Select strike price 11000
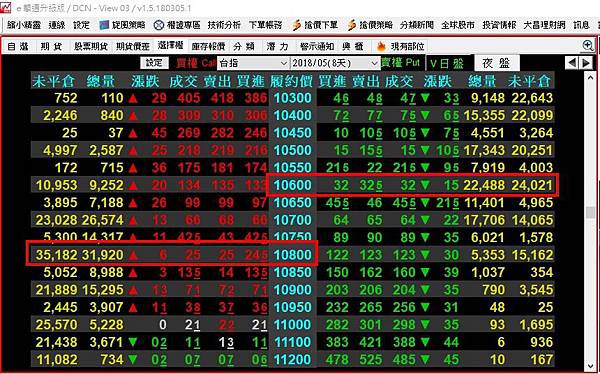Screen dimensions: 600x374 pos(293,325)
